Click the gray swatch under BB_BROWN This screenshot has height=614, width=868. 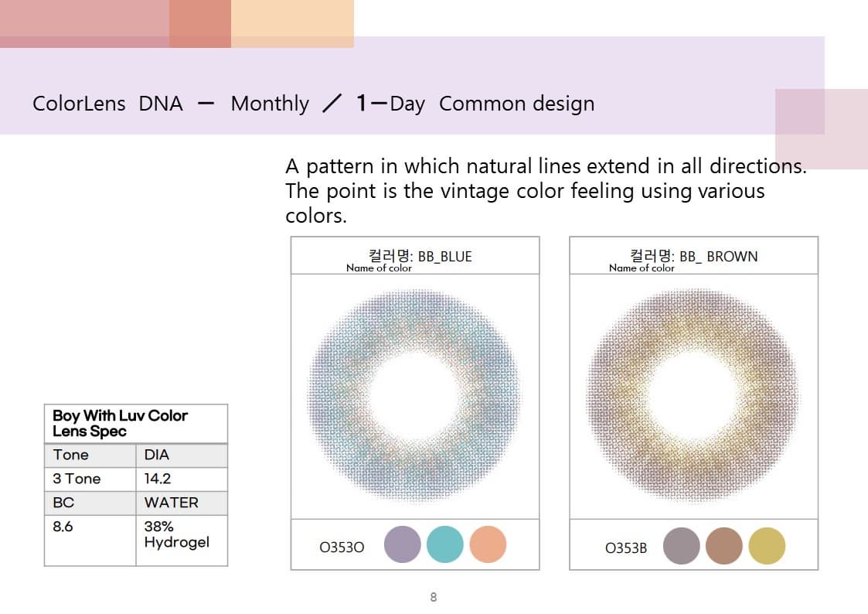pyautogui.click(x=682, y=546)
